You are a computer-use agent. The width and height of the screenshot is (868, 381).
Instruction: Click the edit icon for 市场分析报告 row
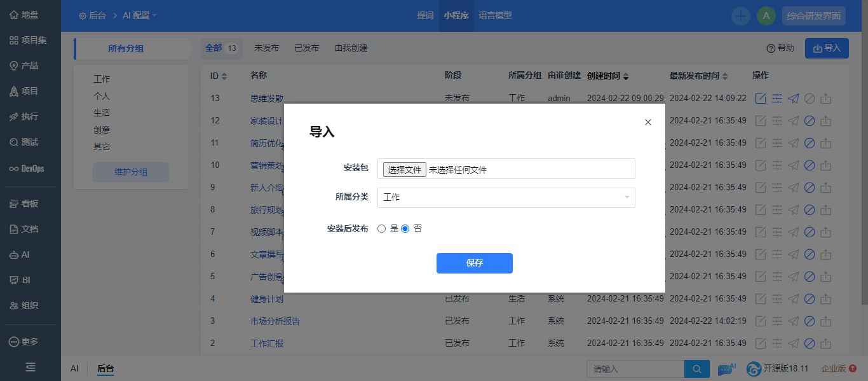pyautogui.click(x=761, y=321)
